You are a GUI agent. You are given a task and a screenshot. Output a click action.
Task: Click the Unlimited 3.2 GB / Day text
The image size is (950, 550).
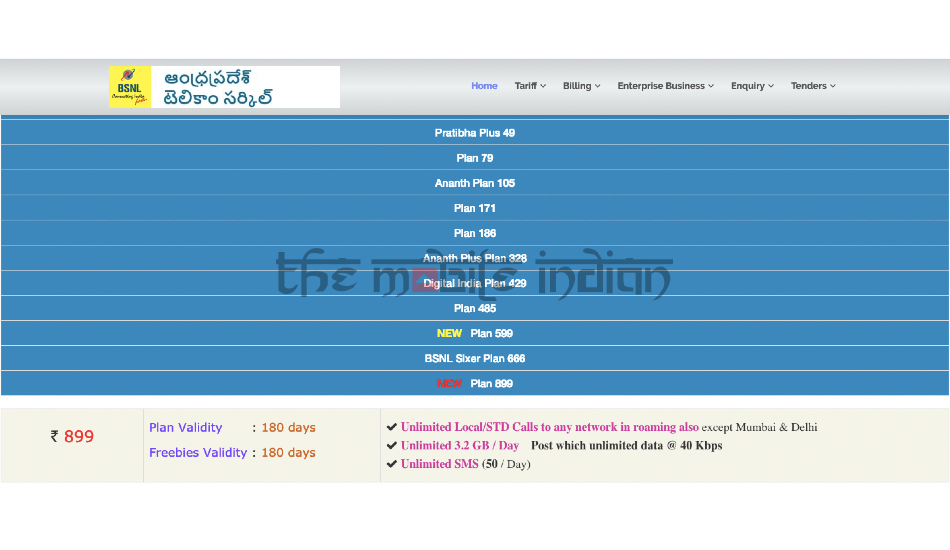tap(460, 445)
